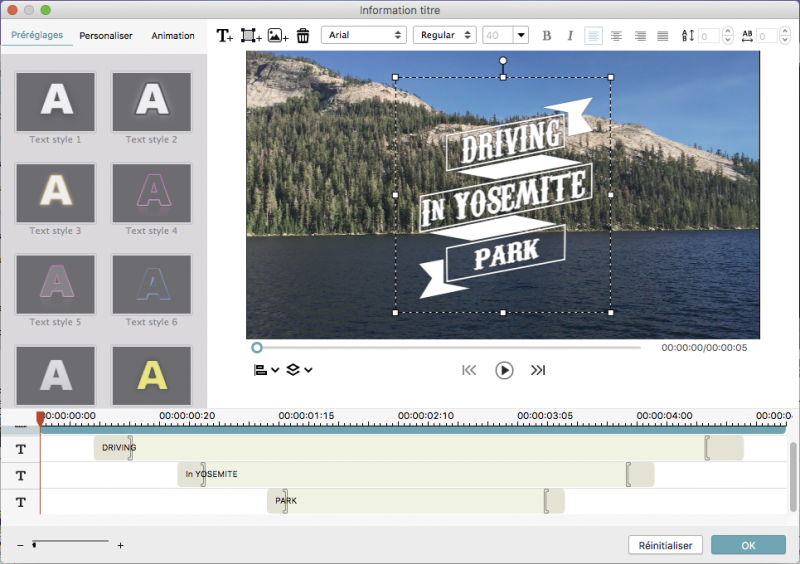Click the DRIVING clip's end animation bracket
The image size is (800, 564).
click(x=707, y=448)
